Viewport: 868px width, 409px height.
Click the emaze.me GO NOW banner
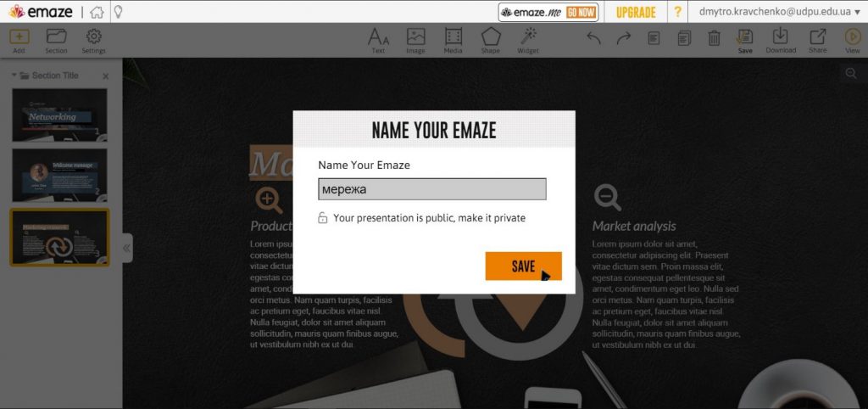click(x=548, y=12)
